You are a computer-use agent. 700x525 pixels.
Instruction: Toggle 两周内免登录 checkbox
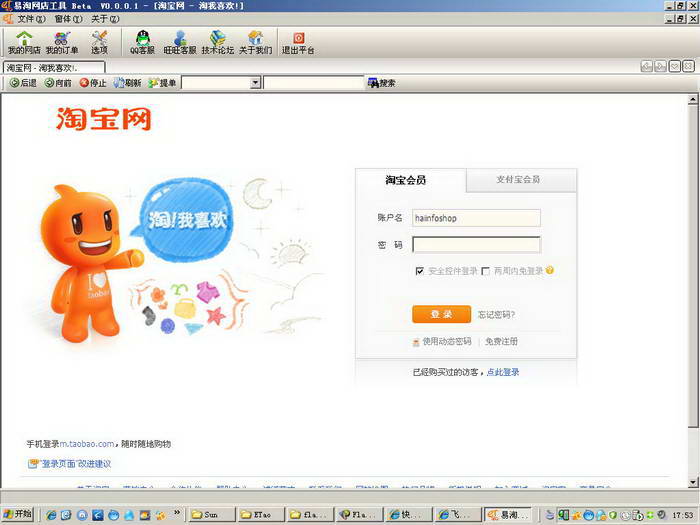[486, 271]
